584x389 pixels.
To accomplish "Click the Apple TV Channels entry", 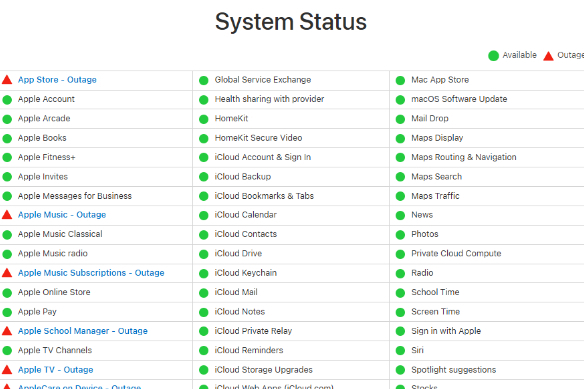I will 55,350.
